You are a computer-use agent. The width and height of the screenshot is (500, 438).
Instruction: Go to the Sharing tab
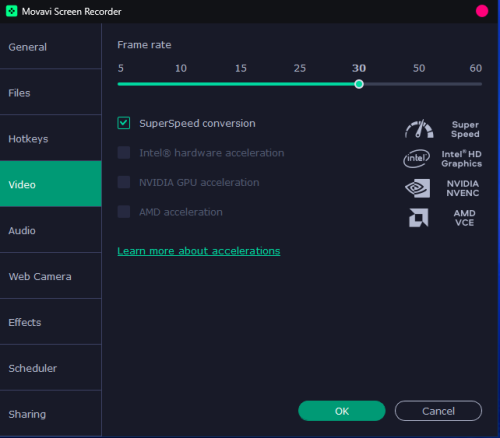pyautogui.click(x=51, y=414)
